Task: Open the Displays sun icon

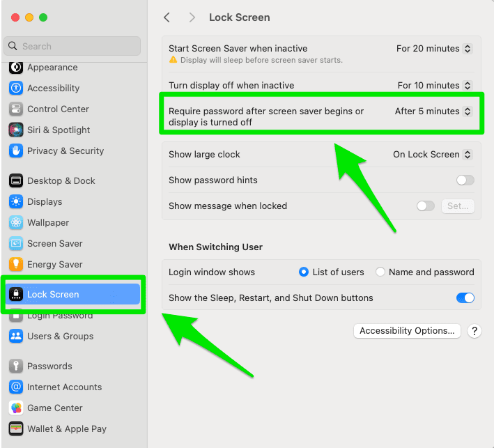Action: click(15, 202)
